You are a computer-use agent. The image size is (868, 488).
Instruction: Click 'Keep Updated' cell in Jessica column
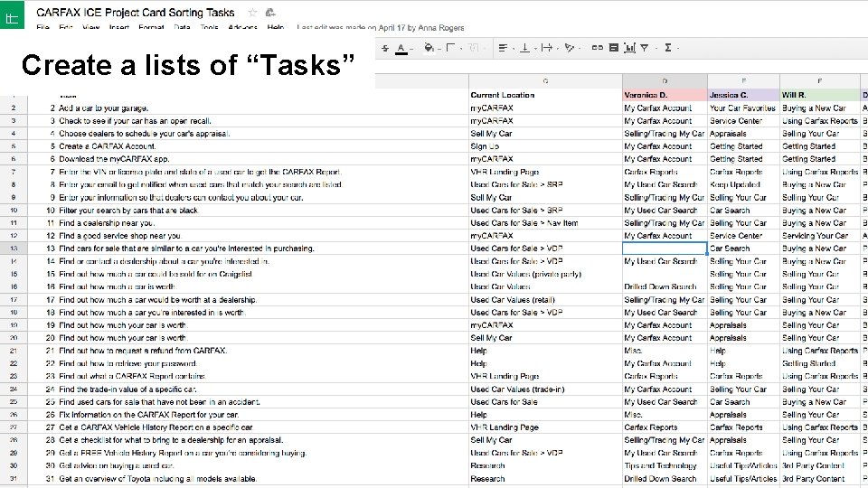click(743, 184)
